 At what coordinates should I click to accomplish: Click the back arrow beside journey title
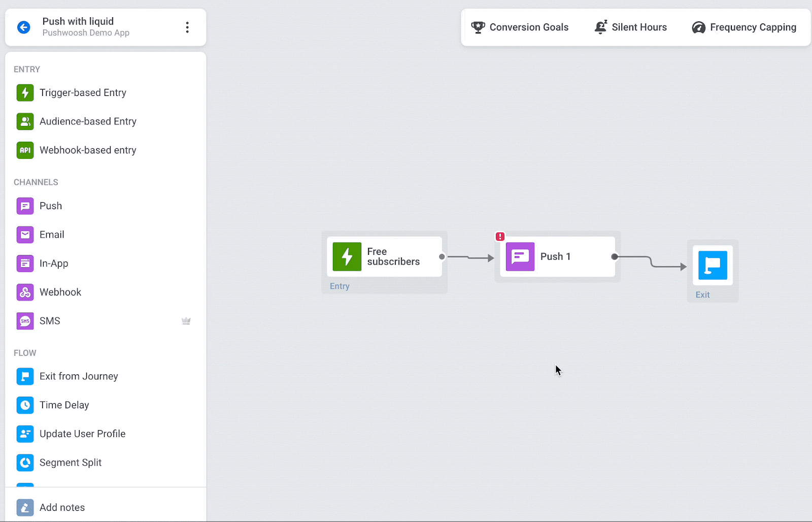(24, 27)
